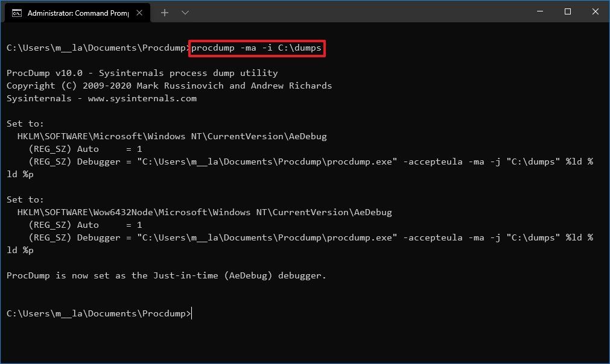Screen dimensions: 610x364
Task: Click the 'ProcDump is now set' confirmation line
Action: point(166,275)
